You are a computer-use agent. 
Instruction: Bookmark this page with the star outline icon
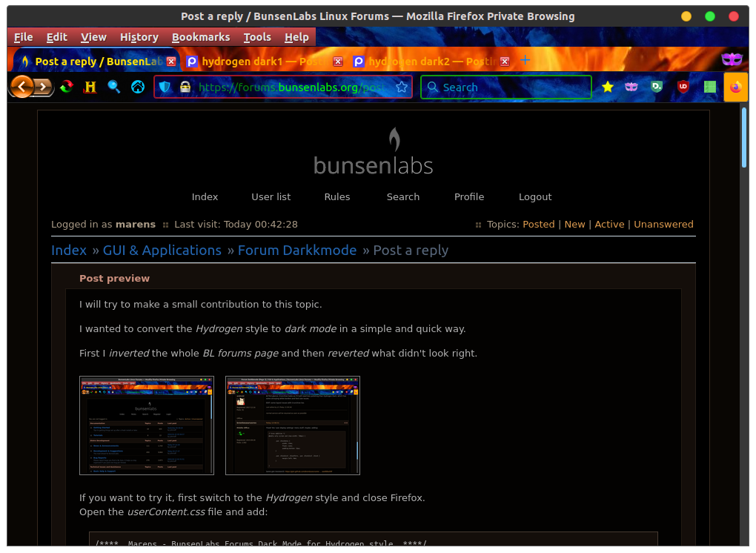pyautogui.click(x=401, y=87)
